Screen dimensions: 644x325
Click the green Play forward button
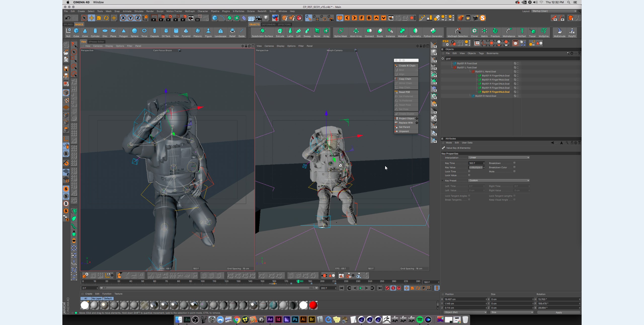pyautogui.click(x=360, y=288)
